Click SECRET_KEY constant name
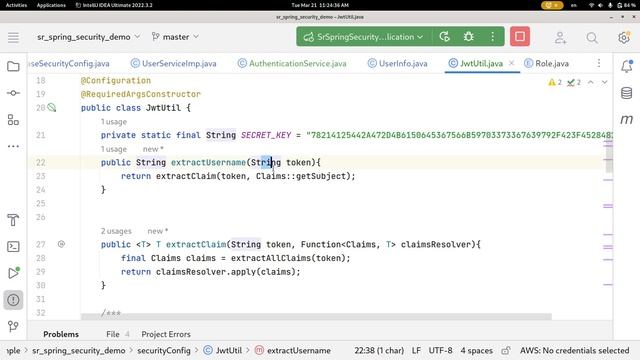Viewport: 640px width, 360px height. tap(266, 135)
